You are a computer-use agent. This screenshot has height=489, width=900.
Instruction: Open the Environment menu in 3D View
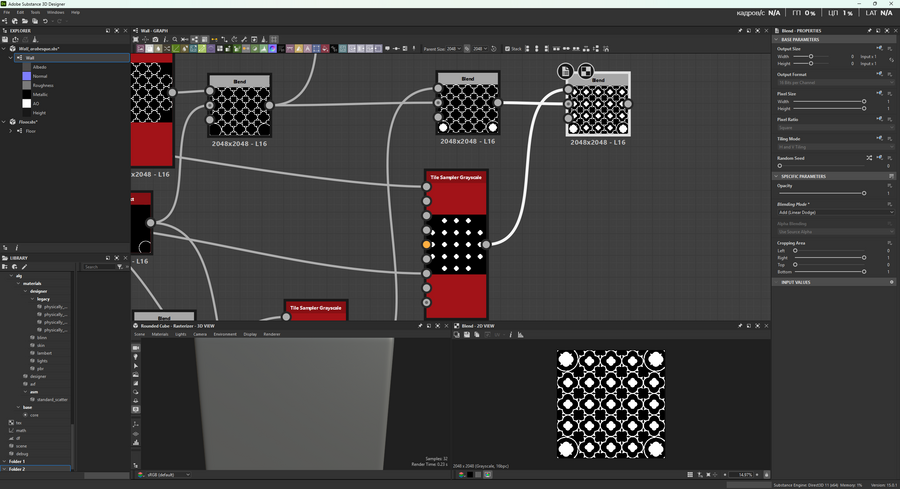(x=225, y=334)
